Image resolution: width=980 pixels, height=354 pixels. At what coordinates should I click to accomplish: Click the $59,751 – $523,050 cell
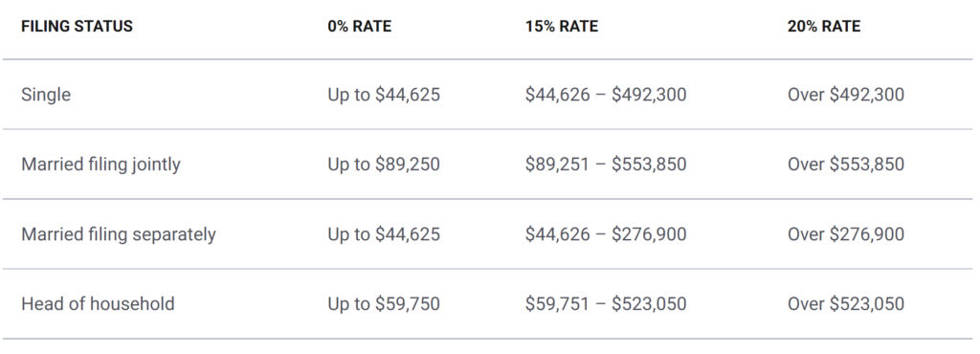[606, 304]
